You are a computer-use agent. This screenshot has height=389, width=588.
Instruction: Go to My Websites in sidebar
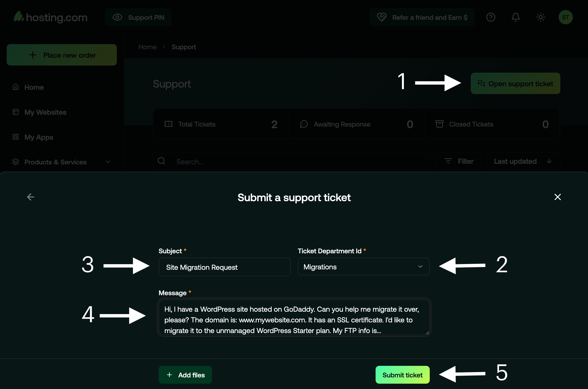45,112
